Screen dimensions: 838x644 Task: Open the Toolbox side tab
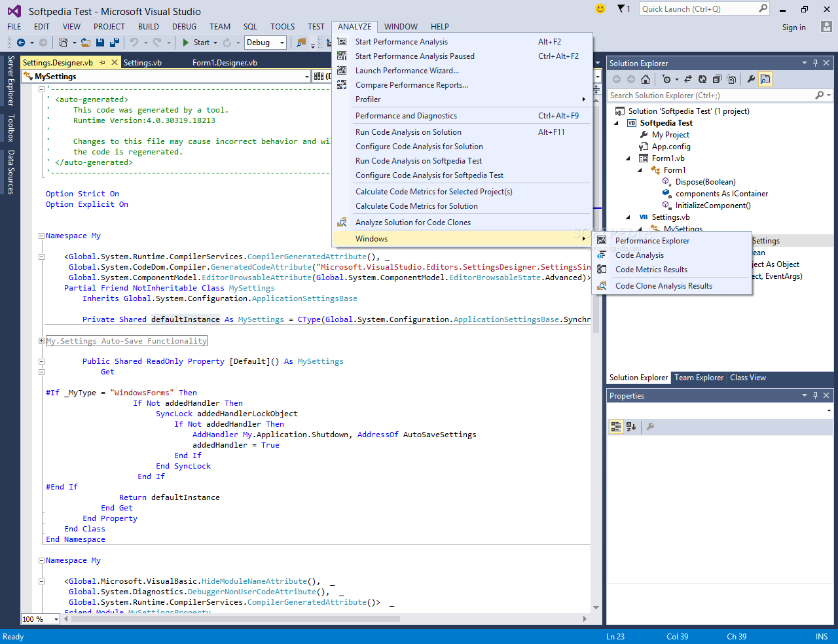[10, 128]
